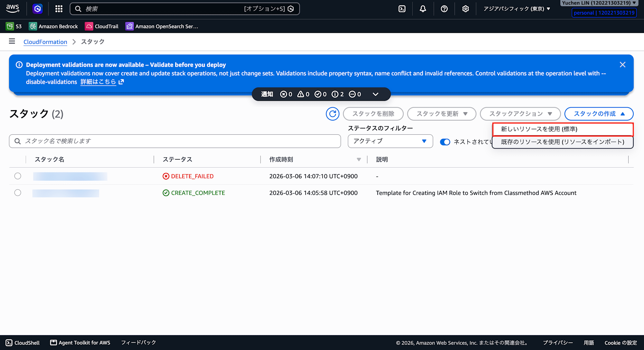Toggle the nested stacks view switch
The height and width of the screenshot is (350, 644).
[x=445, y=142]
